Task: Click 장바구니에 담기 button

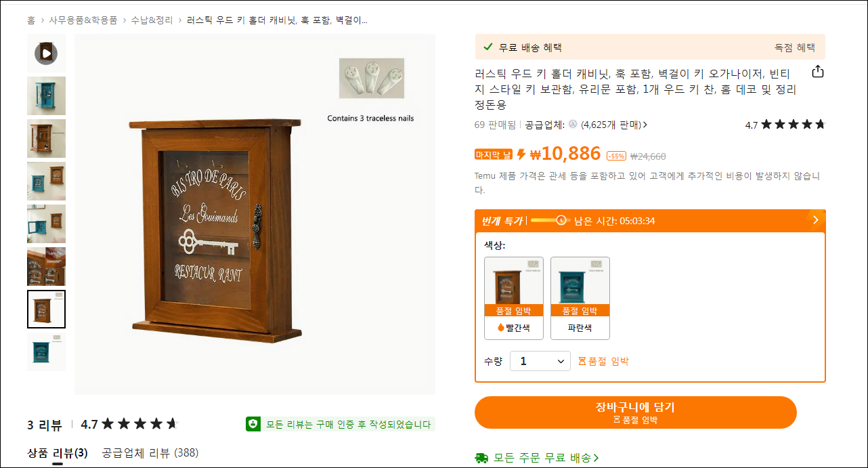Action: click(x=635, y=412)
